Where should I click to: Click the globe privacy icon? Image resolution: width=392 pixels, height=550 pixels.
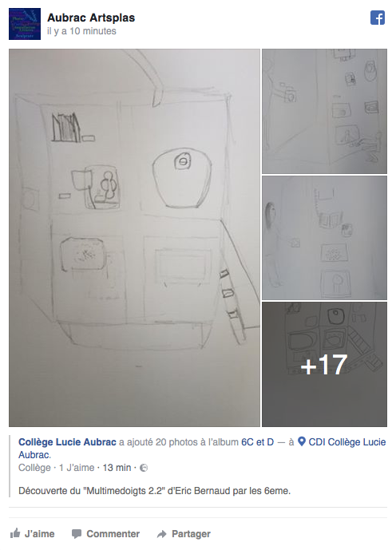pos(144,468)
